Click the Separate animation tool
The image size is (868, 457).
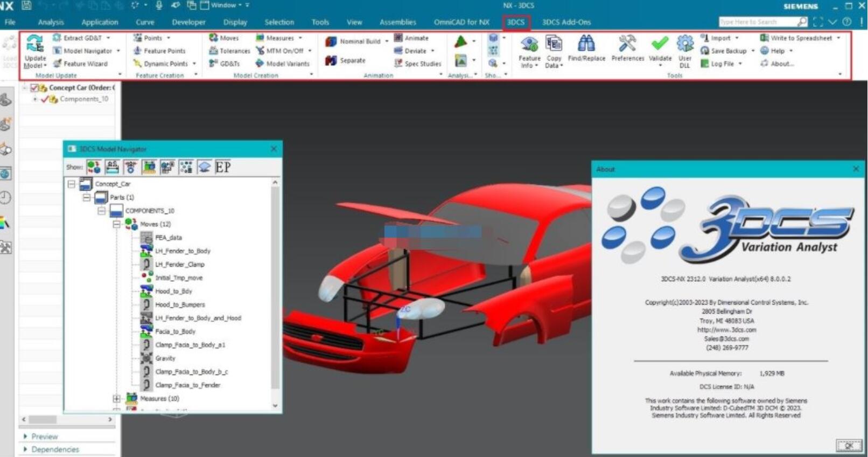pos(345,60)
